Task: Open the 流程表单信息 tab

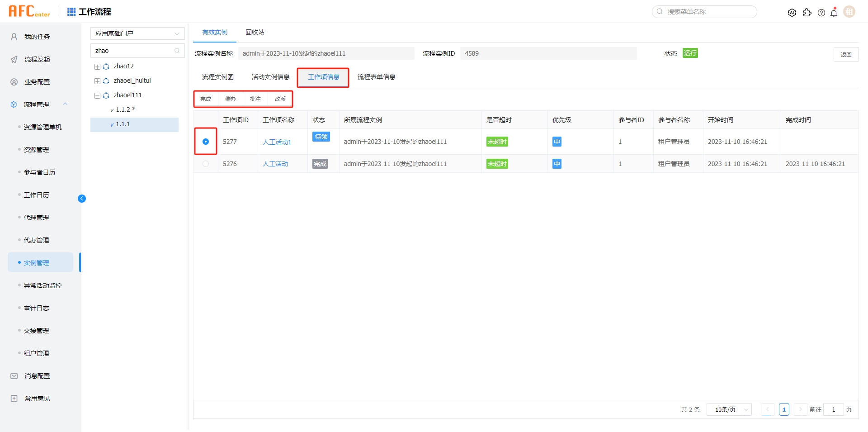Action: coord(376,77)
